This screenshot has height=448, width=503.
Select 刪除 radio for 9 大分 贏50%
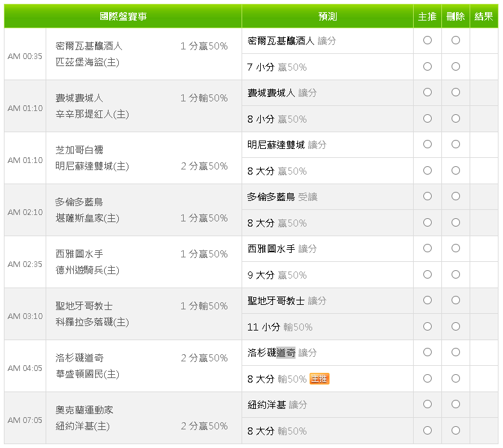click(x=455, y=274)
